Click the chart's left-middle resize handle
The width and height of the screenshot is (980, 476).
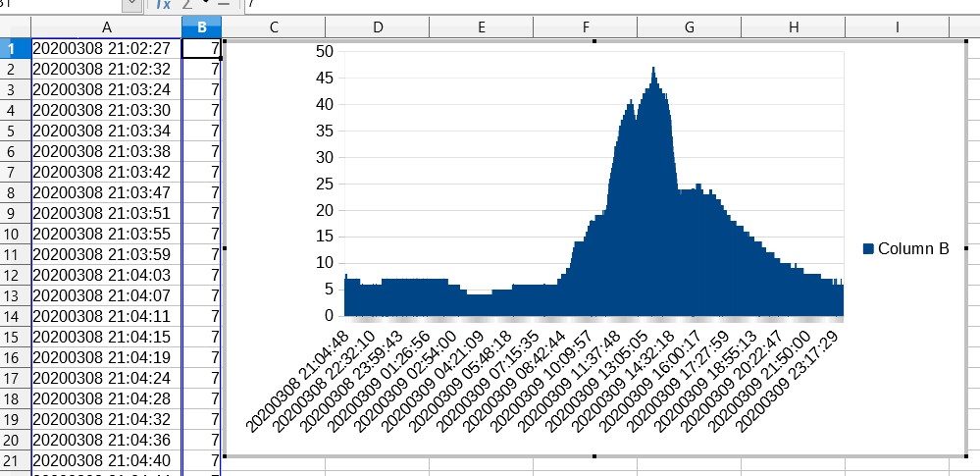[x=225, y=248]
